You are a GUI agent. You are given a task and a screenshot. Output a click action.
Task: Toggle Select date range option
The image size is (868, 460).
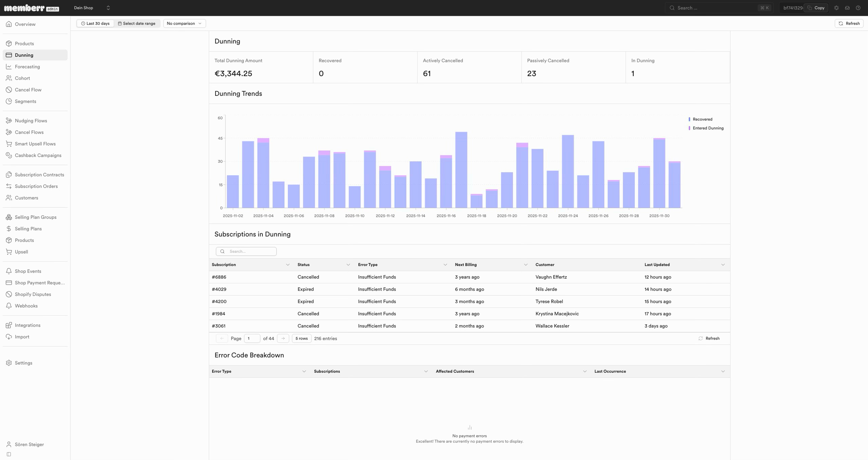pyautogui.click(x=137, y=23)
